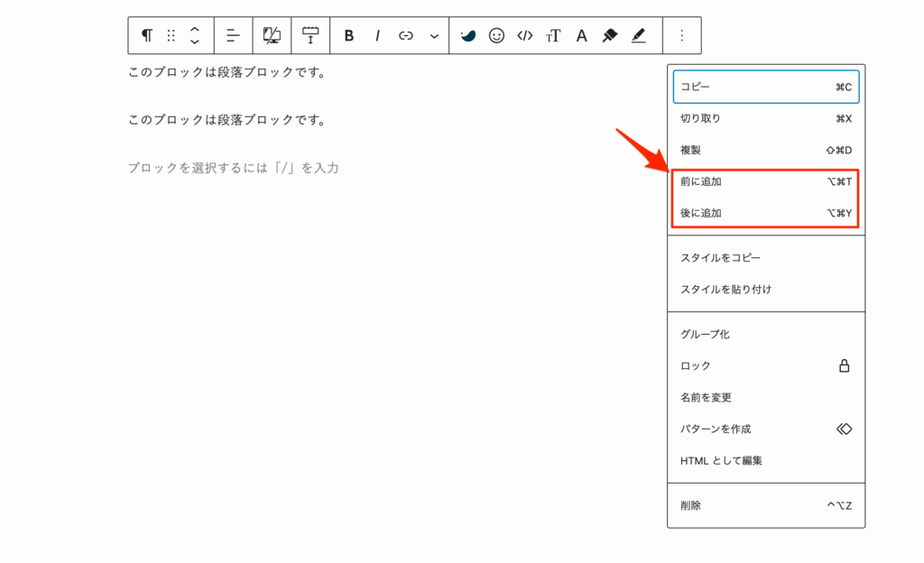Click the font size tT icon
Image resolution: width=924 pixels, height=563 pixels.
pyautogui.click(x=553, y=35)
